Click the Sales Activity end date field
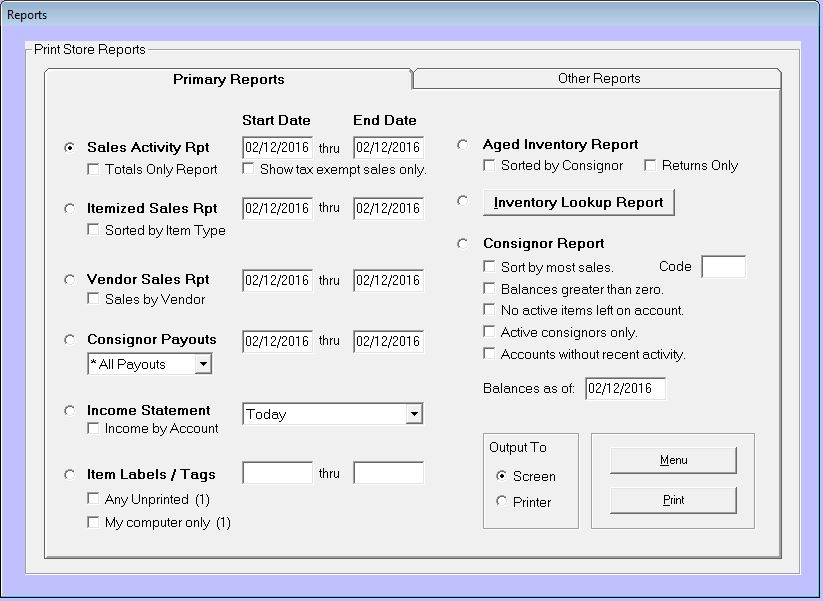823x601 pixels. point(388,147)
